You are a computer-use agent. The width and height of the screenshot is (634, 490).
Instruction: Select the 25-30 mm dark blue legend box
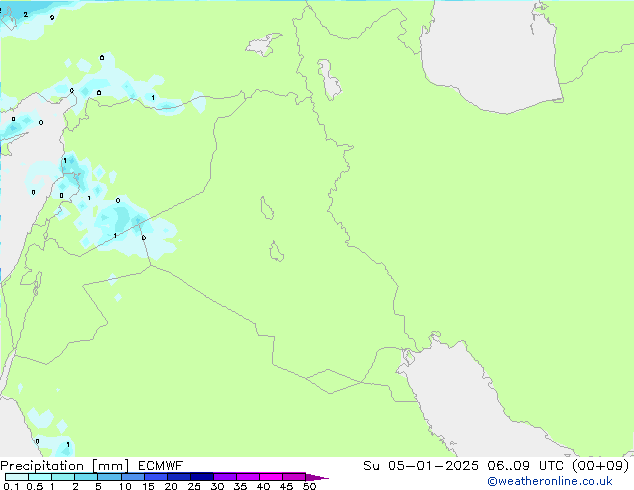[x=202, y=477]
